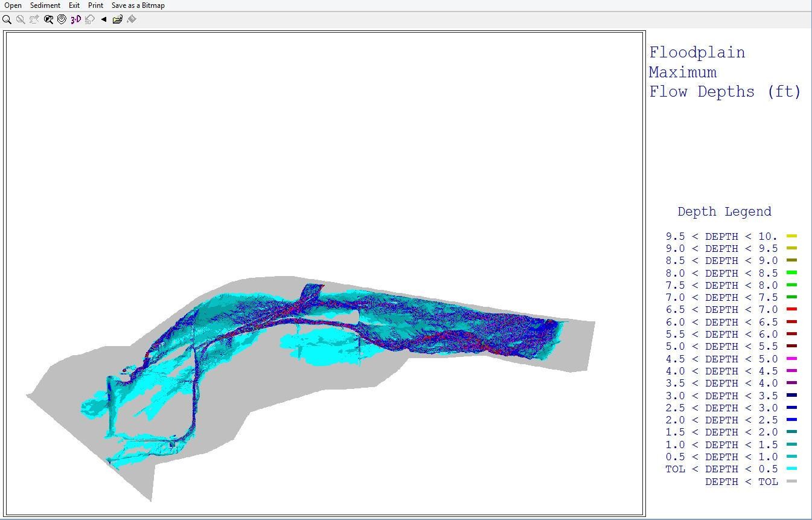Click the cyan TOL to 0.5 depth swatch
This screenshot has height=520, width=812.
coord(791,469)
